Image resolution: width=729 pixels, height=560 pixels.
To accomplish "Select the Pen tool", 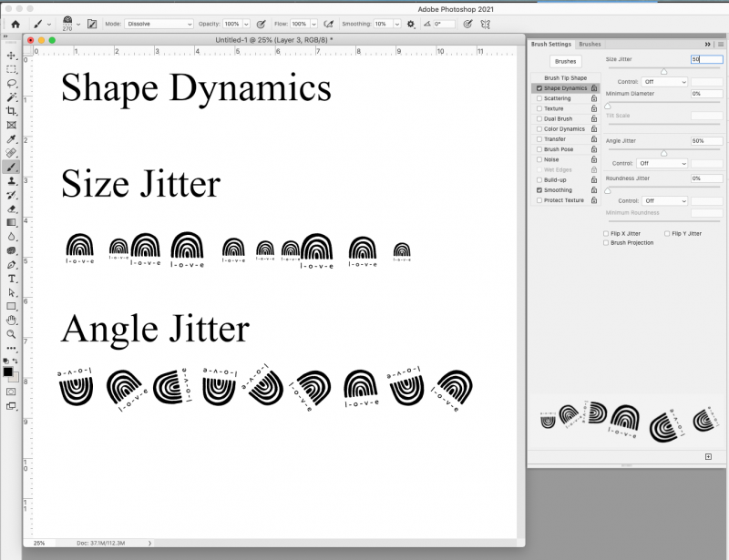I will point(11,264).
